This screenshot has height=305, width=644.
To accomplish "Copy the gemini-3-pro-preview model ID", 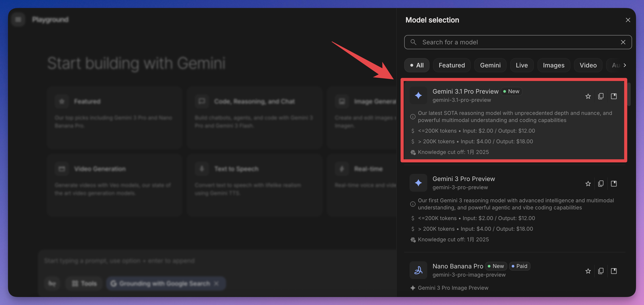I will click(x=601, y=183).
